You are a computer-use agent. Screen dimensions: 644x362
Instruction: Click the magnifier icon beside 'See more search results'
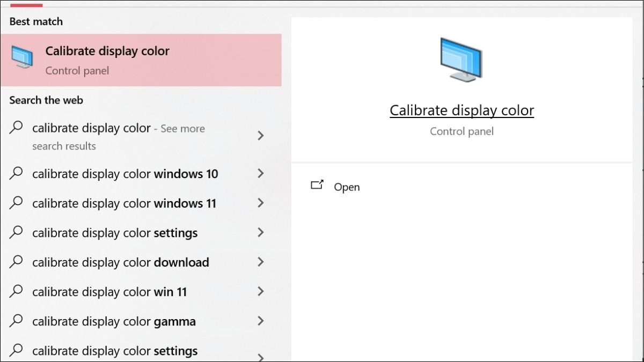click(x=17, y=128)
